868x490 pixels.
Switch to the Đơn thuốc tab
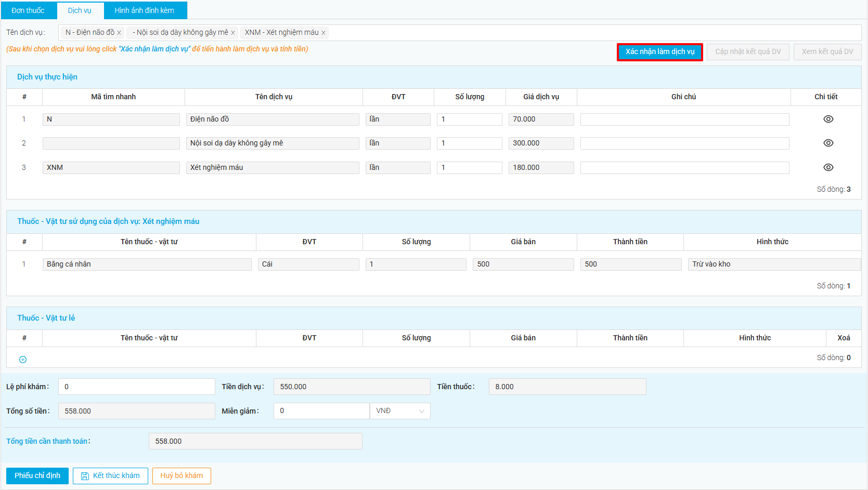28,10
